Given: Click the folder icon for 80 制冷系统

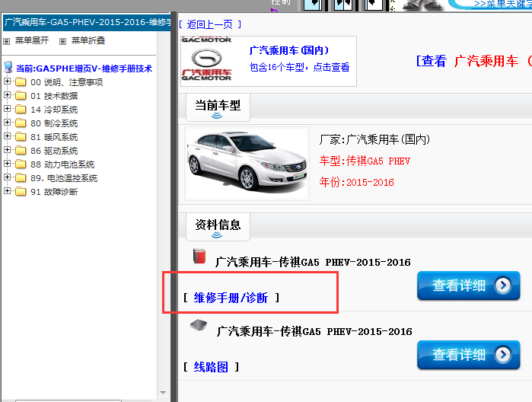Looking at the screenshot, I should click(21, 123).
